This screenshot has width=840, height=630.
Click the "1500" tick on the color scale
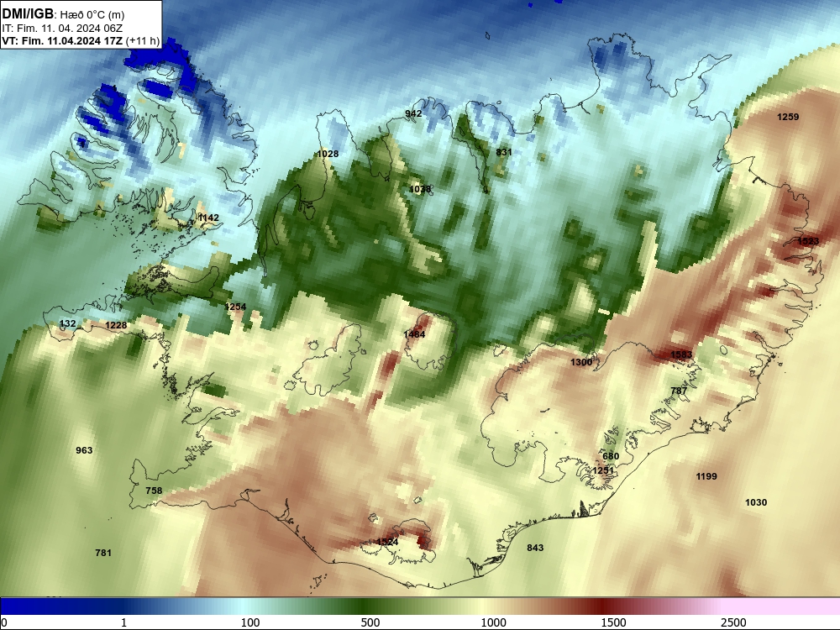tap(613, 622)
